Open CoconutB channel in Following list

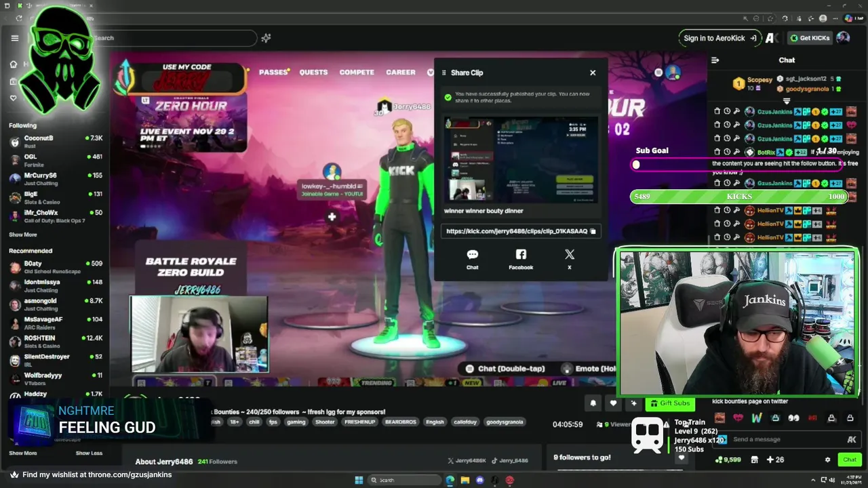56,141
